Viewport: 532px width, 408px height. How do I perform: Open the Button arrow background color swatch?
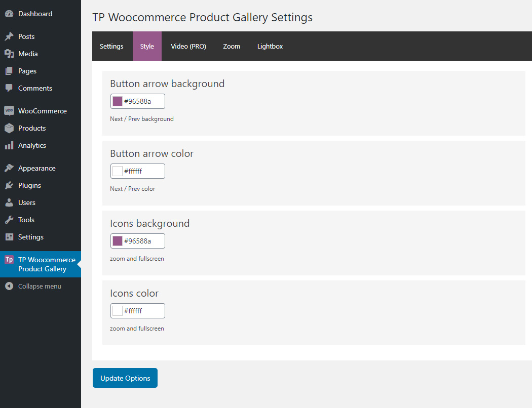tap(118, 101)
